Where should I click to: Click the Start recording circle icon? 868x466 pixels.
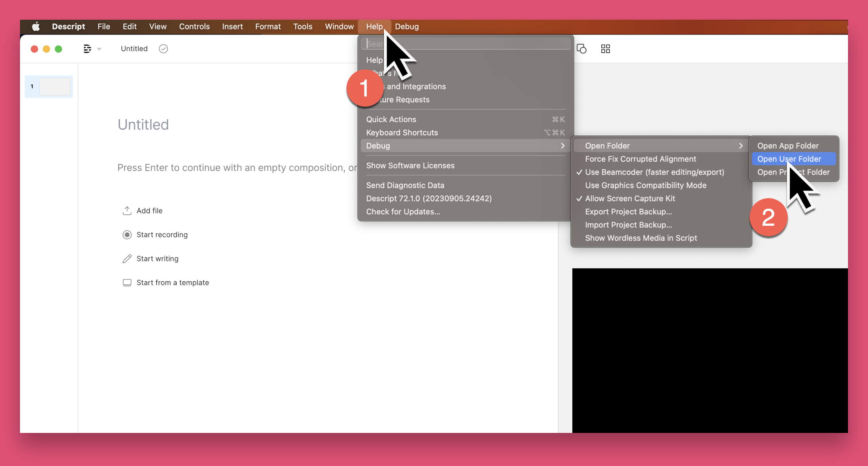point(127,235)
